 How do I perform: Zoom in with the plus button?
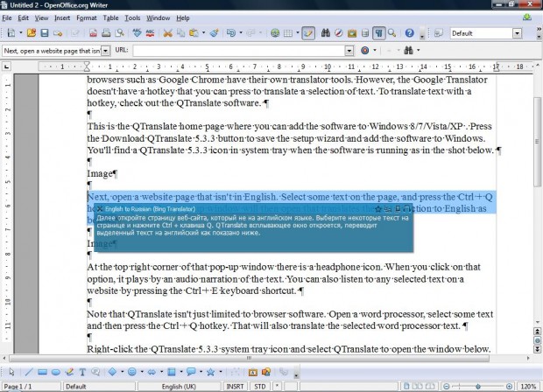[509, 387]
